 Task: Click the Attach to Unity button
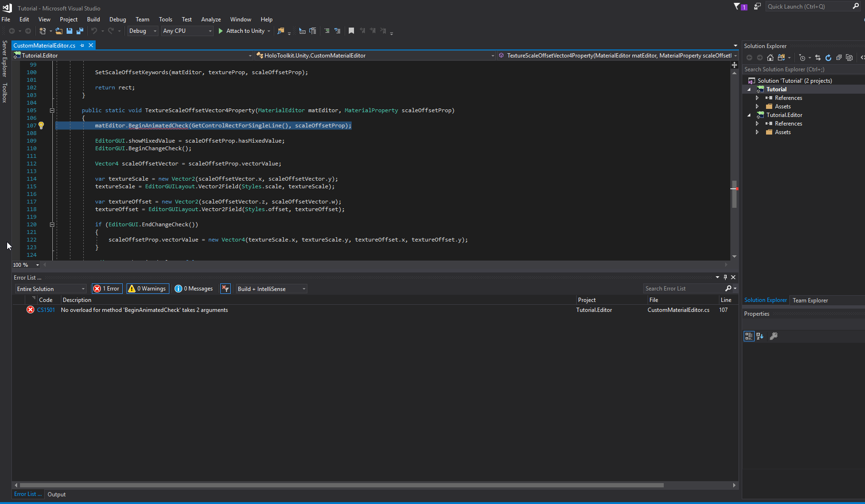[244, 30]
